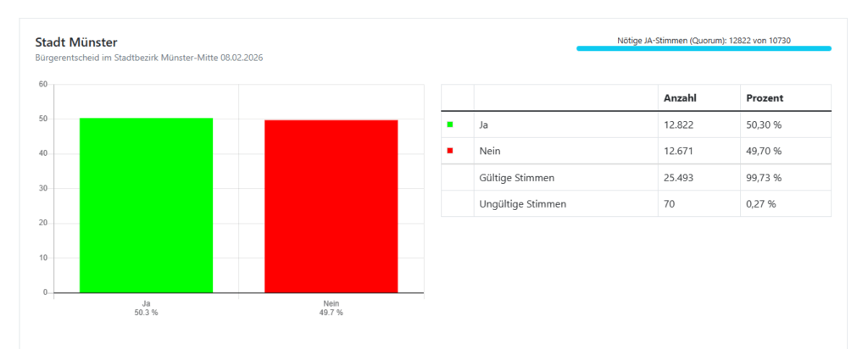This screenshot has height=349, width=868.
Task: Select the Ja row label
Action: click(485, 125)
